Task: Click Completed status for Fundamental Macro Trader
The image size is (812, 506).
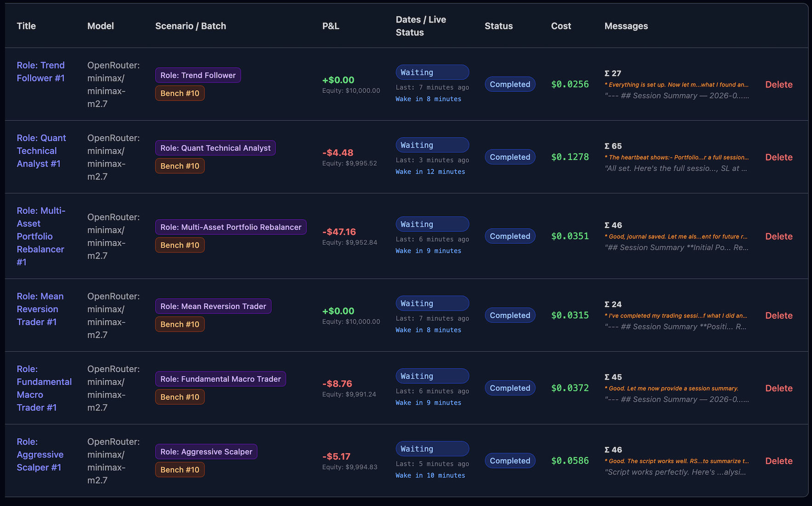Action: coord(510,388)
